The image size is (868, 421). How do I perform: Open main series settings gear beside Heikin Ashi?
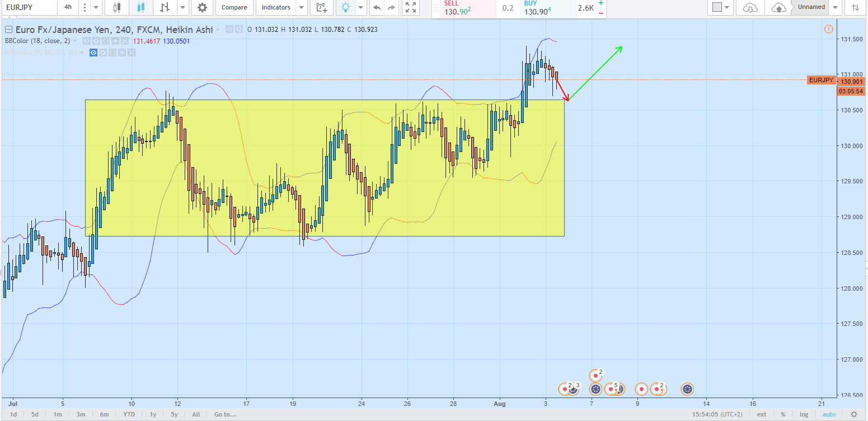tap(239, 29)
